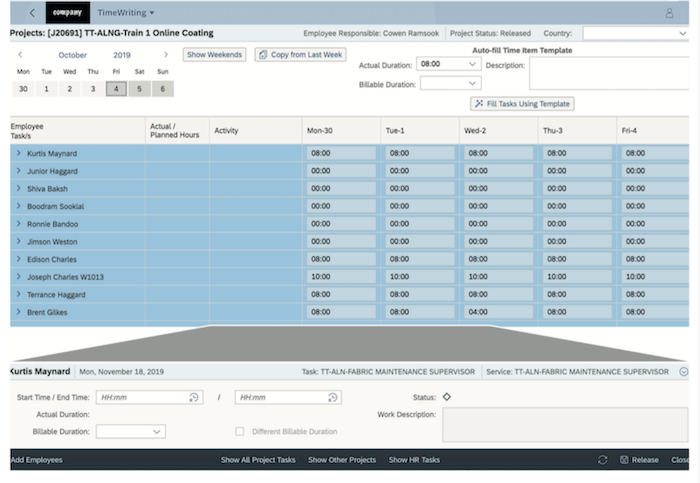Image resolution: width=700 pixels, height=483 pixels.
Task: Open the TimeWriting menu dropdown
Action: 126,12
